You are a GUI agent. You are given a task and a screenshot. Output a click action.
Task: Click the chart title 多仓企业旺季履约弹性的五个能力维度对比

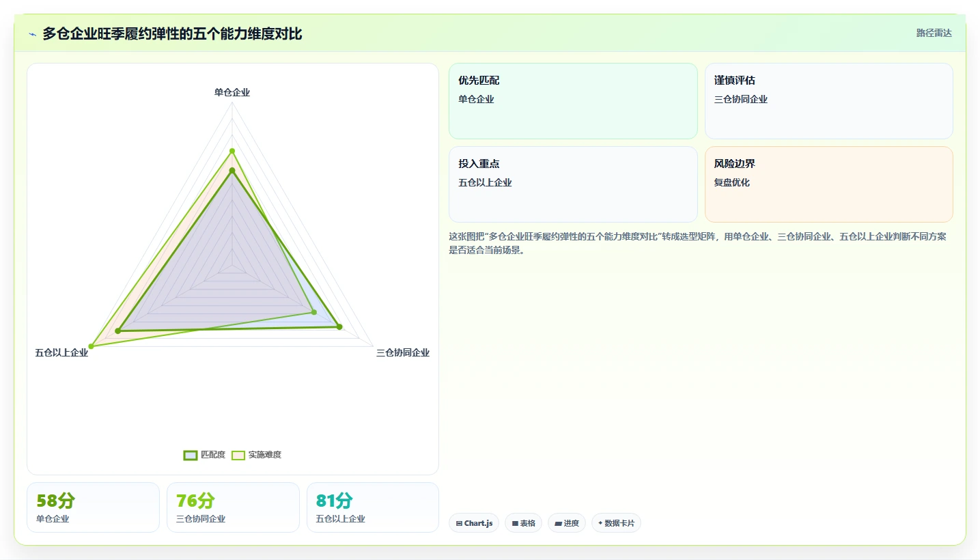(172, 33)
